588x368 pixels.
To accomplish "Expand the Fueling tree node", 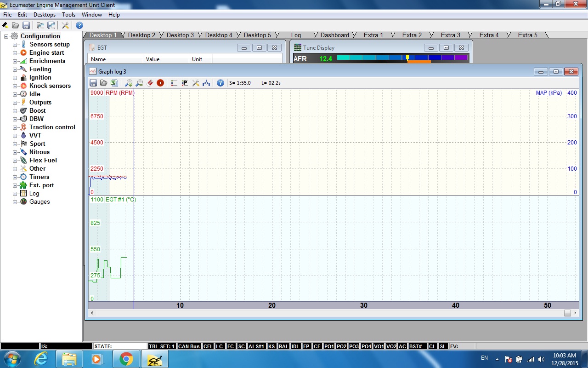I will pyautogui.click(x=15, y=69).
